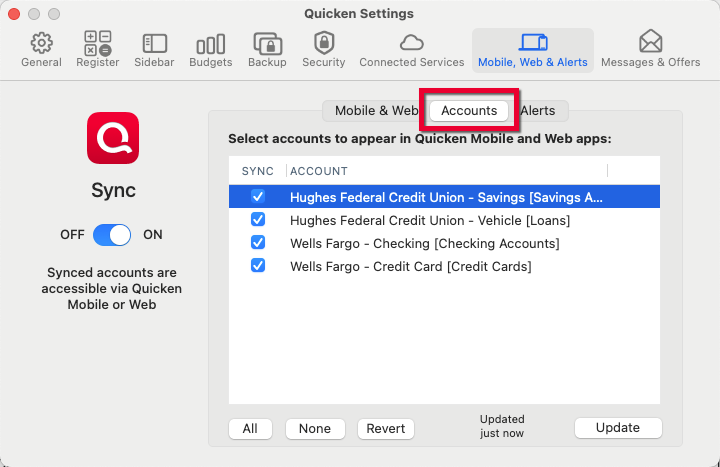This screenshot has height=467, width=720.
Task: Switch to the Accounts tab
Action: 469,111
